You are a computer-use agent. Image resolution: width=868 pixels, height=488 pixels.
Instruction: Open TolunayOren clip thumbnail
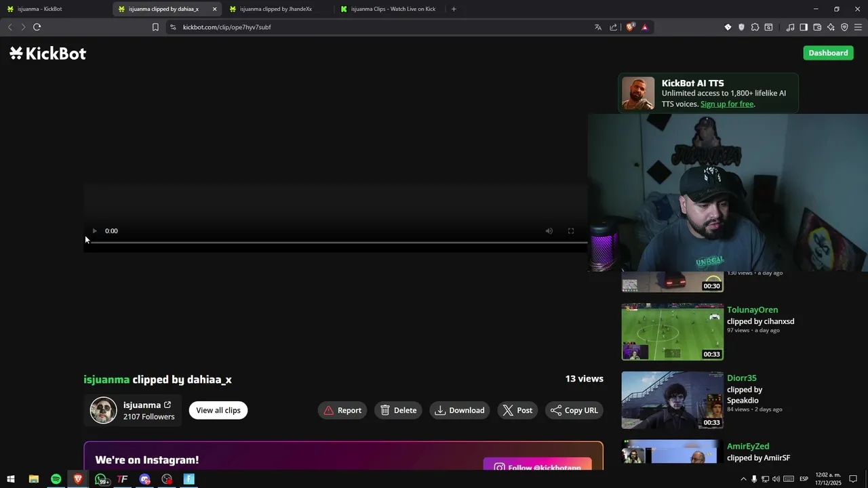point(673,331)
